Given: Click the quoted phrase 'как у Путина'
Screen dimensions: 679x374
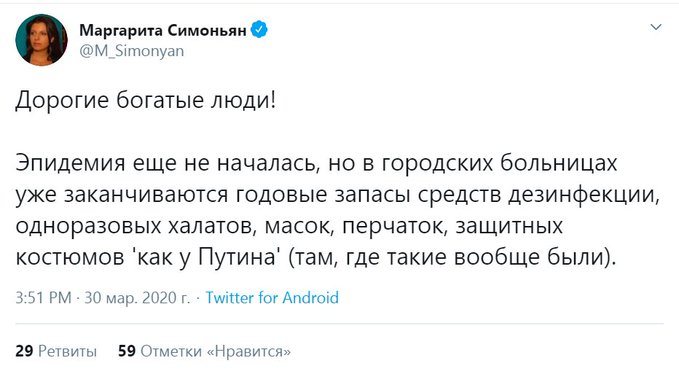Looking at the screenshot, I should (x=206, y=258).
